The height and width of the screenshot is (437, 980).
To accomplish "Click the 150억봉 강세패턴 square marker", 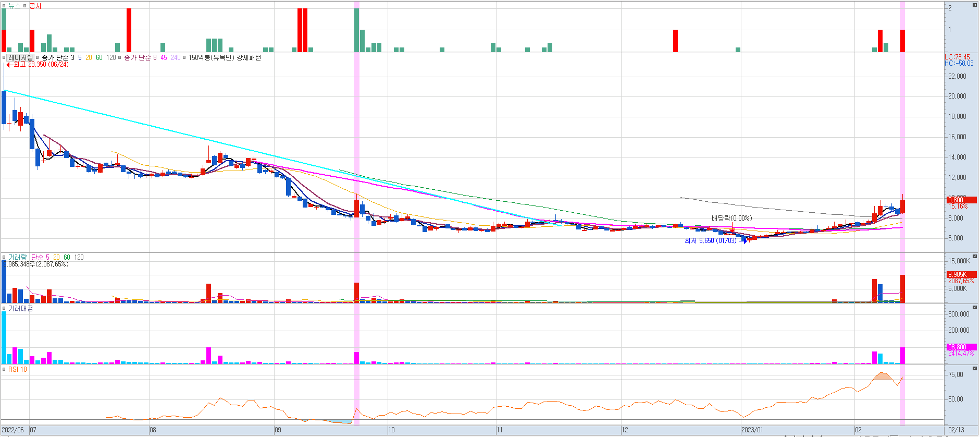I will tap(184, 57).
